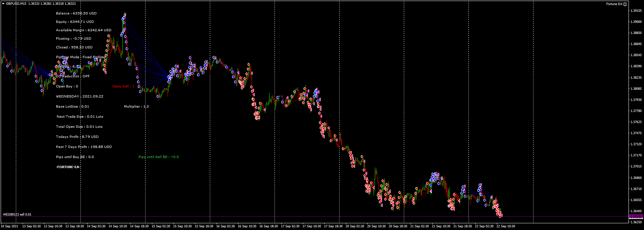Screen dimensions: 644x230
Task: Click the Fortune EA smiley face icon
Action: pyautogui.click(x=625, y=4)
